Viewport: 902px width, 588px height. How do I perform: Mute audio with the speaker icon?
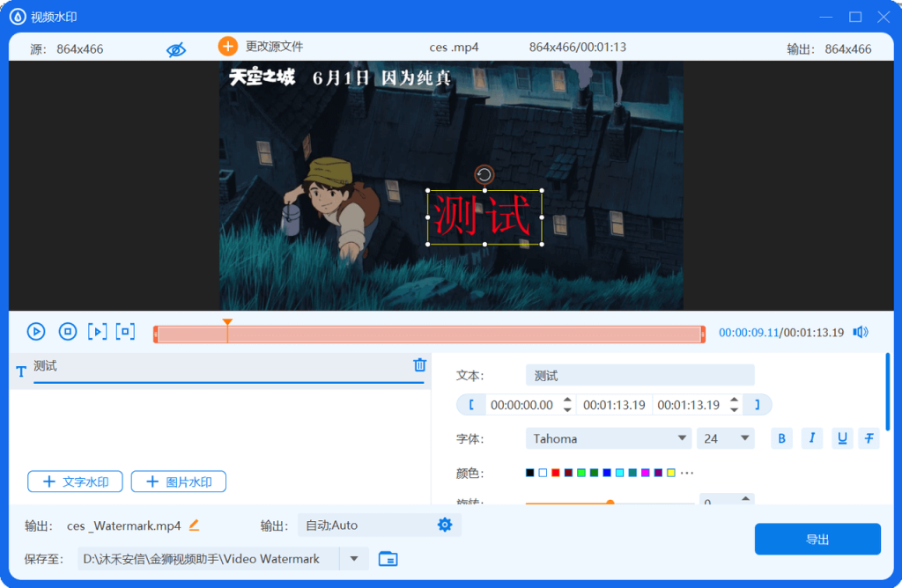point(861,332)
